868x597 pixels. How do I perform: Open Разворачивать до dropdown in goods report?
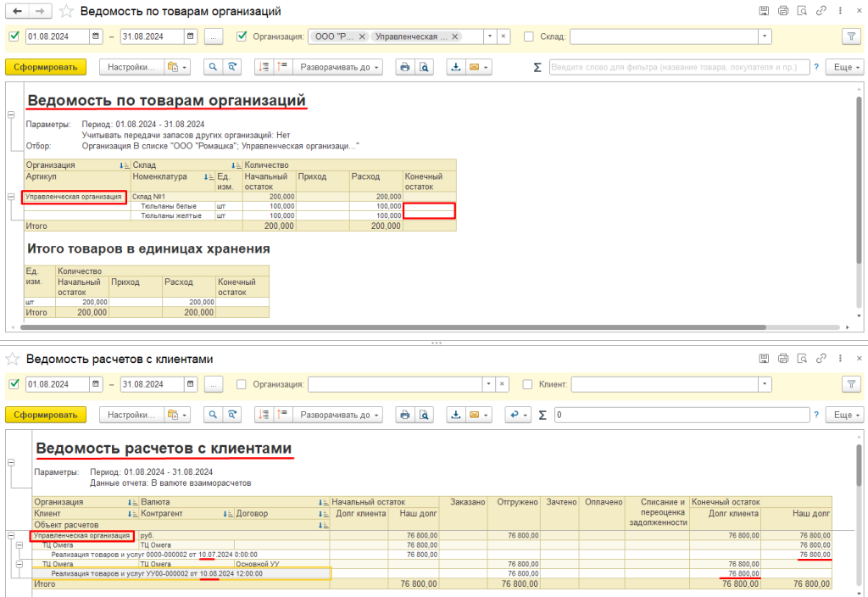coord(339,67)
